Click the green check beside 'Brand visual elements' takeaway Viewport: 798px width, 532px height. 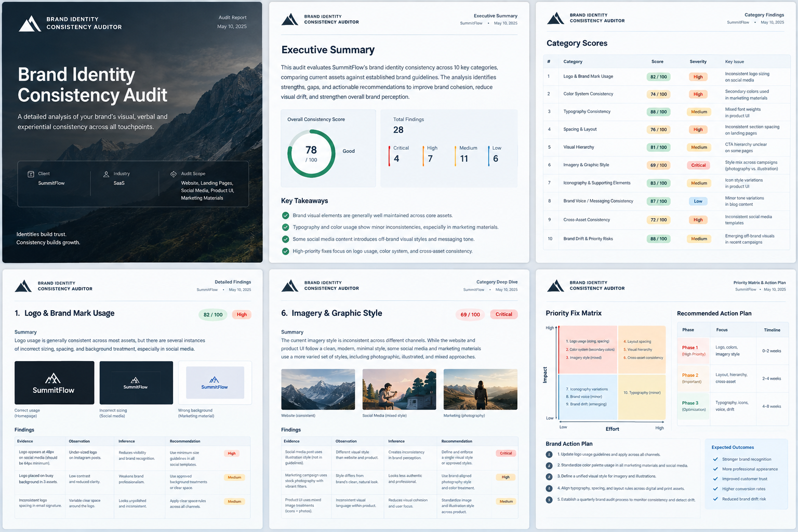285,216
